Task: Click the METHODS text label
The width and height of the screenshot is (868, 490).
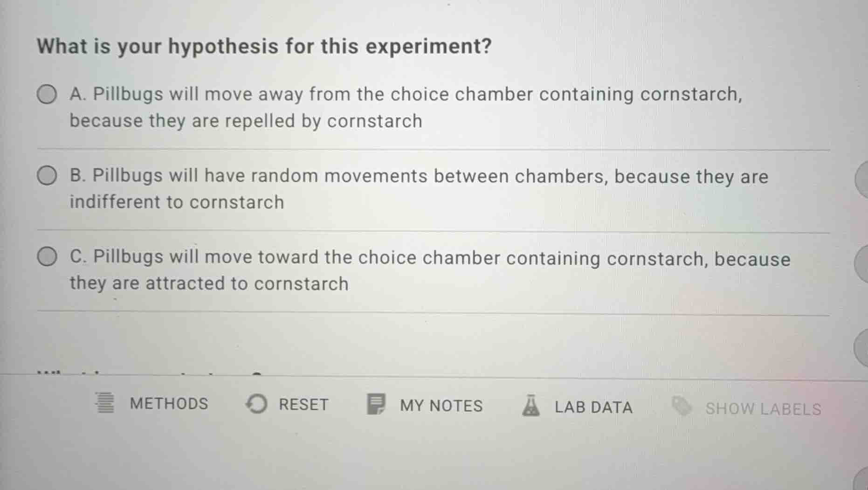Action: [x=169, y=403]
